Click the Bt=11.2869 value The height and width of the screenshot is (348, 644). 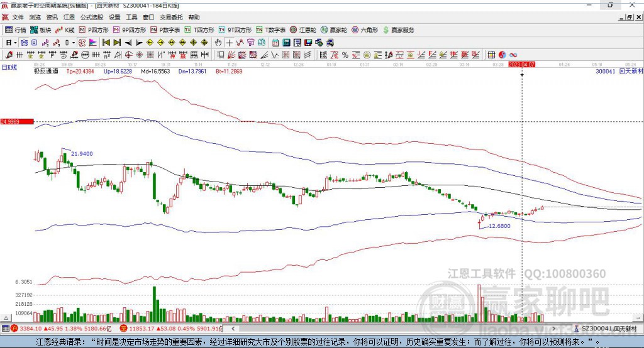click(x=229, y=71)
